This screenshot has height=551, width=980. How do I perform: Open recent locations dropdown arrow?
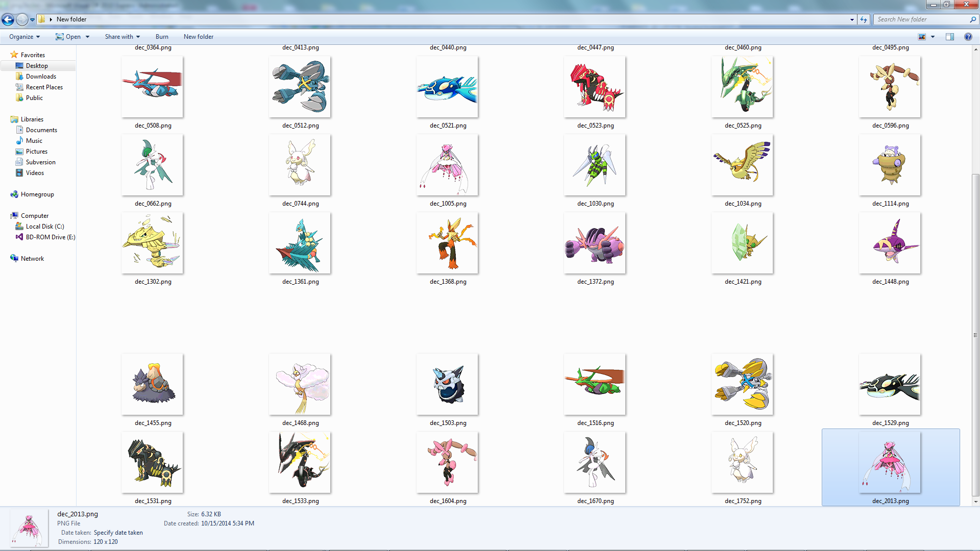point(32,20)
